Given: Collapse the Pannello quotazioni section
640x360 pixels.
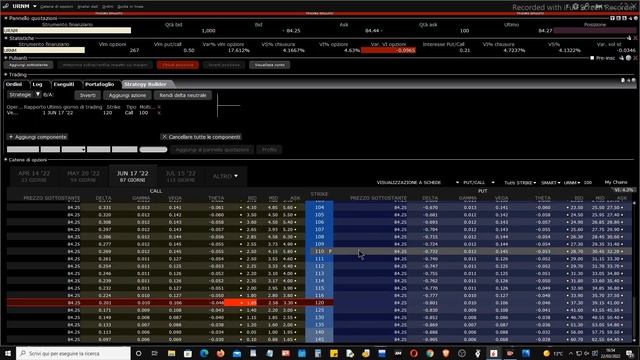Looking at the screenshot, I should (x=6, y=18).
